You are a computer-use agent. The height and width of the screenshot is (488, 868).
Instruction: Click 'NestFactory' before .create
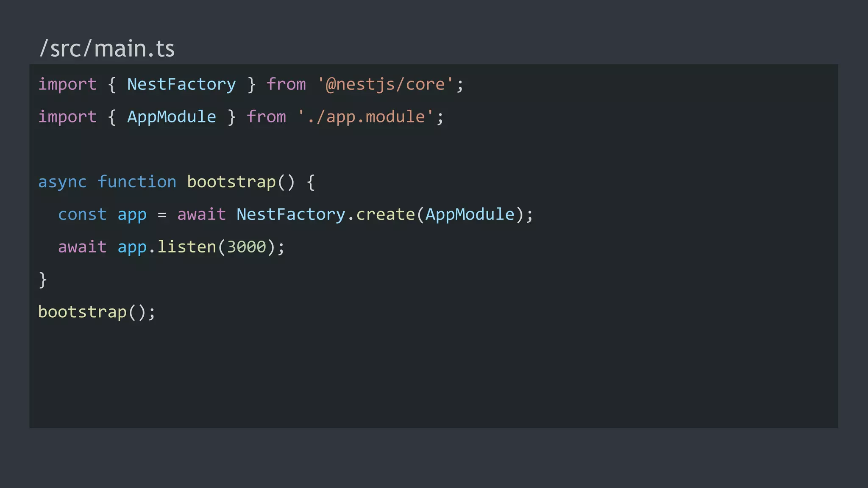tap(291, 214)
